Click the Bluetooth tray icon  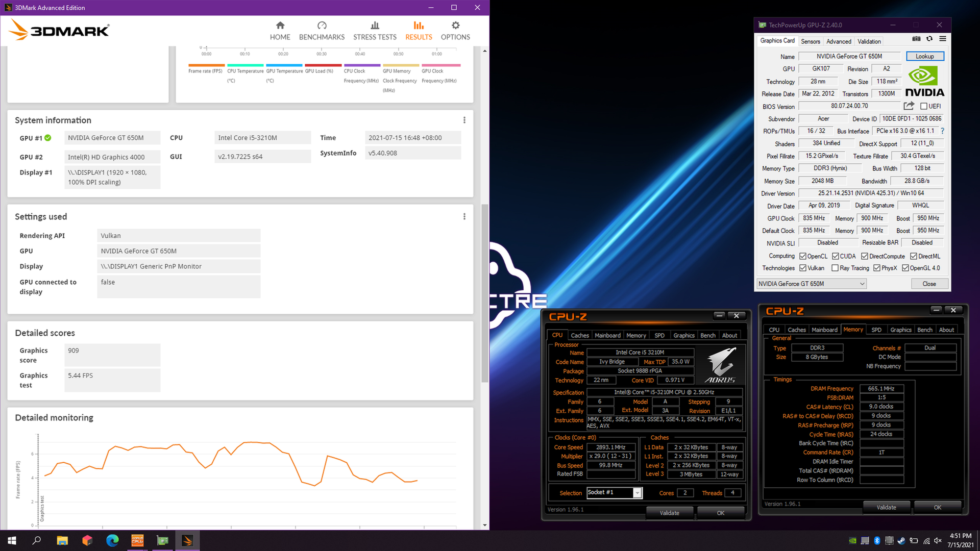tap(877, 541)
